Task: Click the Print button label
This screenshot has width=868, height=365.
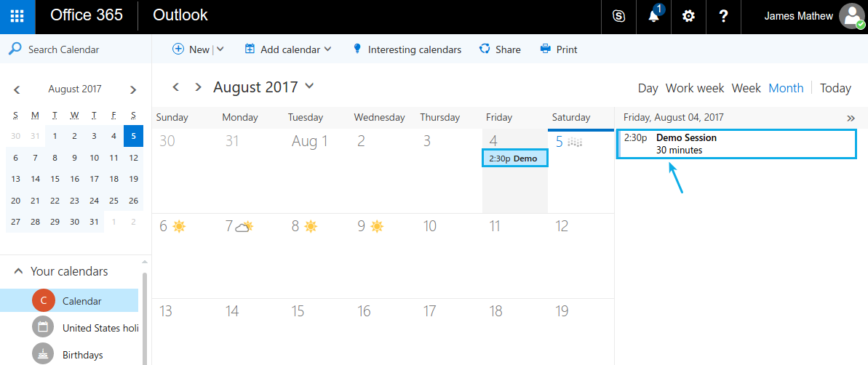Action: [567, 49]
